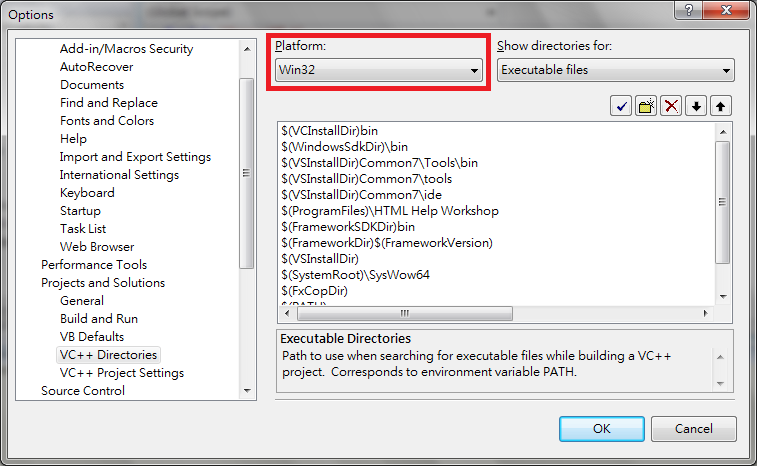Move directory entry up with arrow icon

721,106
